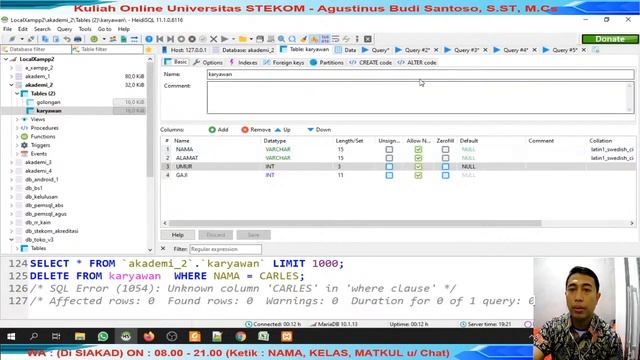Image resolution: width=640 pixels, height=360 pixels.
Task: Click the Donate button
Action: click(x=610, y=39)
